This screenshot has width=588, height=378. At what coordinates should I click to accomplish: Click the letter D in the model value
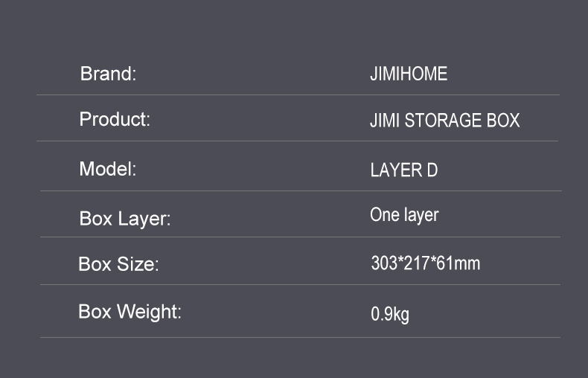[x=432, y=170]
